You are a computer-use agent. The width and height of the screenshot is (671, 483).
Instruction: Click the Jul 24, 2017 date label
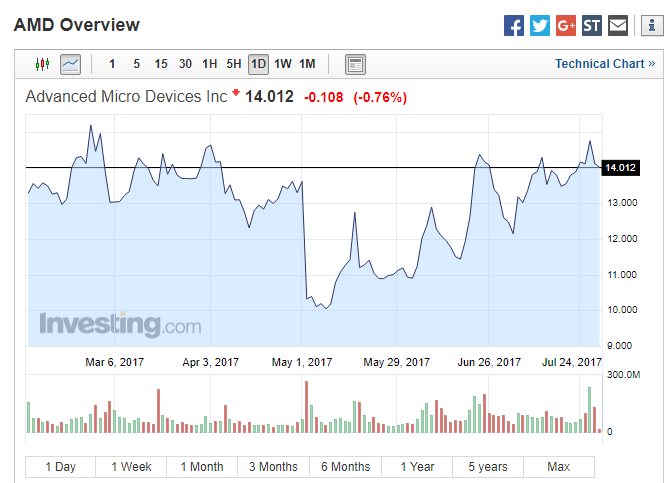pos(572,362)
